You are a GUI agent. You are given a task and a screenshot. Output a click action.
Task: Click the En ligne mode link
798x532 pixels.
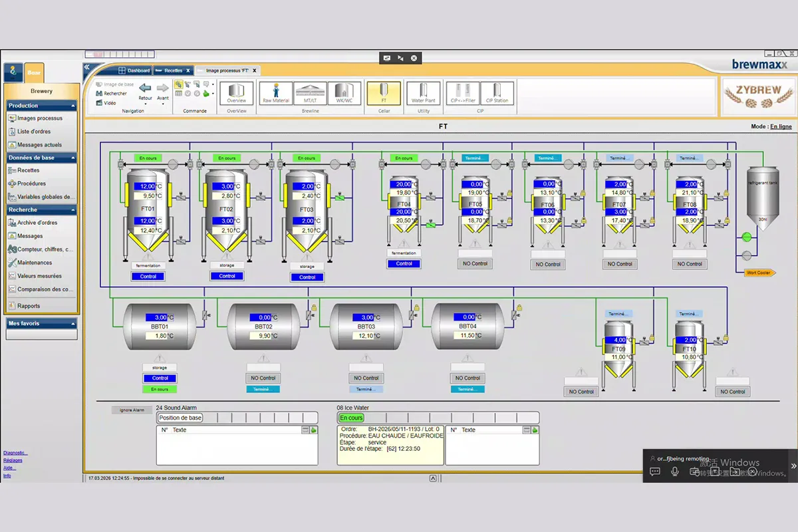781,126
